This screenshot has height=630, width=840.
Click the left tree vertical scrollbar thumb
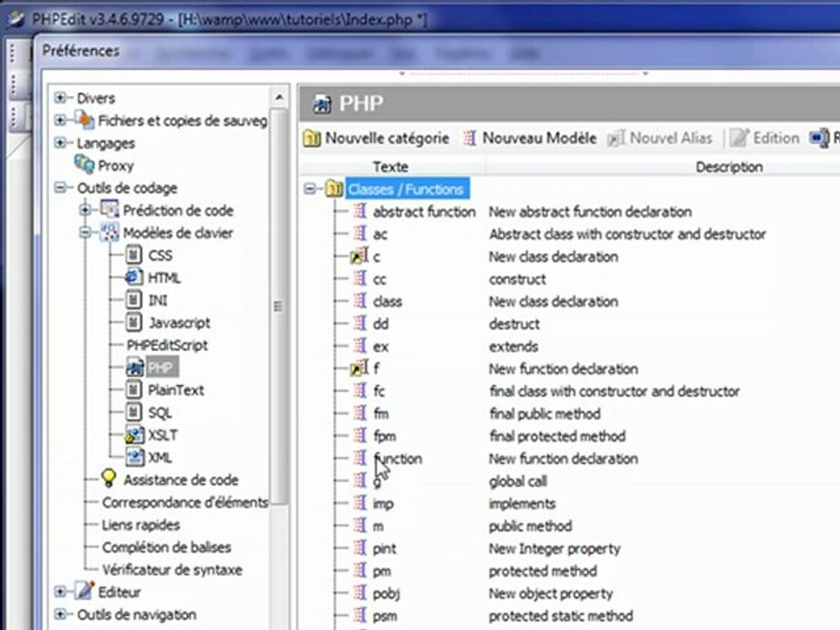pos(278,306)
